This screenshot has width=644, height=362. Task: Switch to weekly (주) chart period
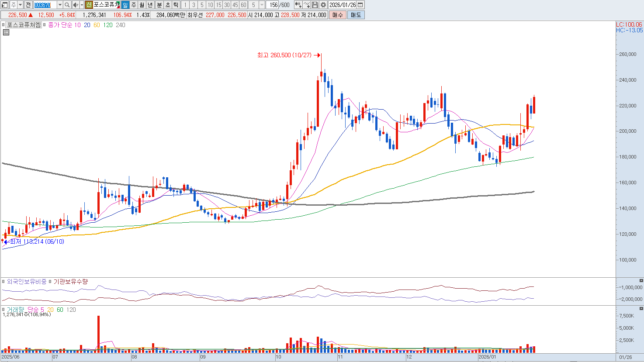tap(133, 5)
